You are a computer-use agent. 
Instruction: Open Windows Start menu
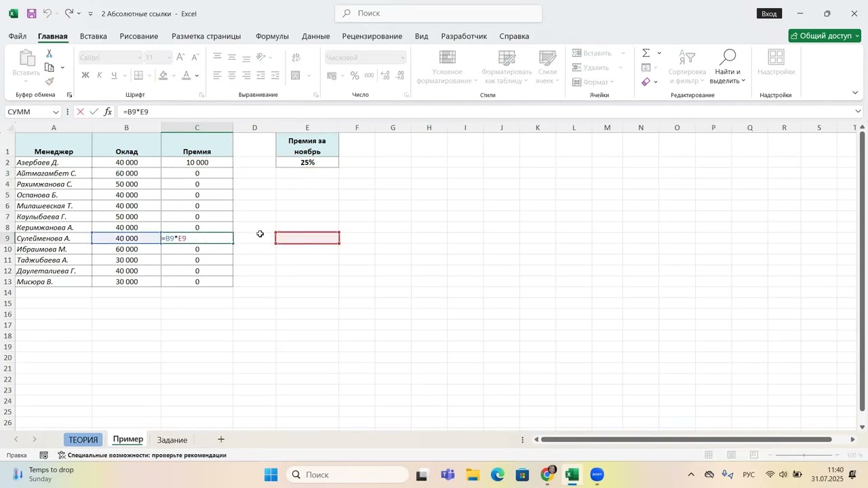[271, 474]
